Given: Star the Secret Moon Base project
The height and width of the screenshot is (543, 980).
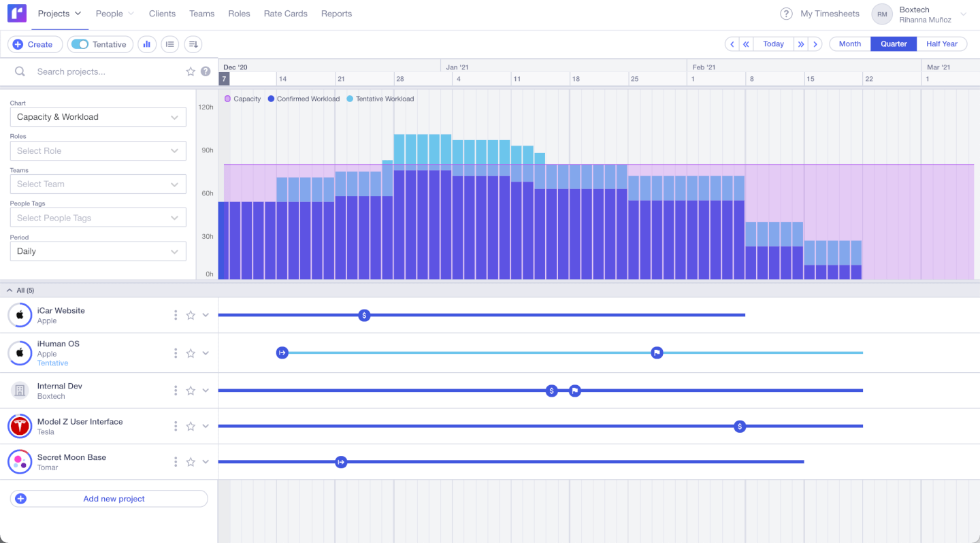Looking at the screenshot, I should (191, 462).
